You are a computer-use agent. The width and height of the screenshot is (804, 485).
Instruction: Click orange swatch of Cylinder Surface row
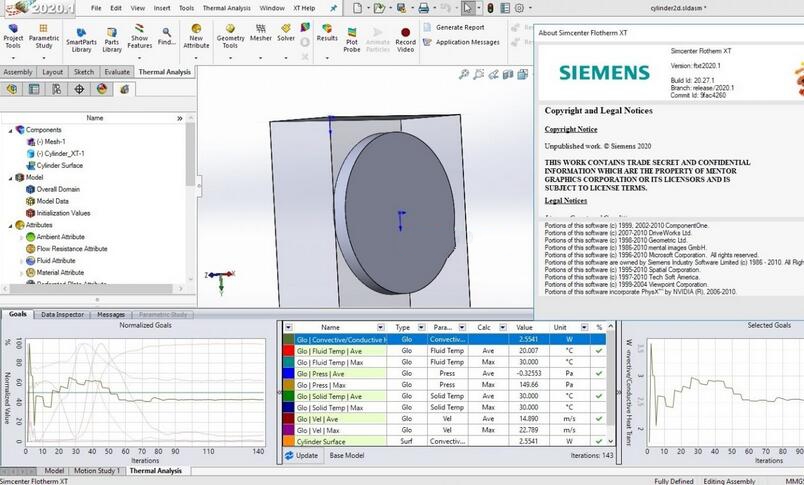point(289,441)
